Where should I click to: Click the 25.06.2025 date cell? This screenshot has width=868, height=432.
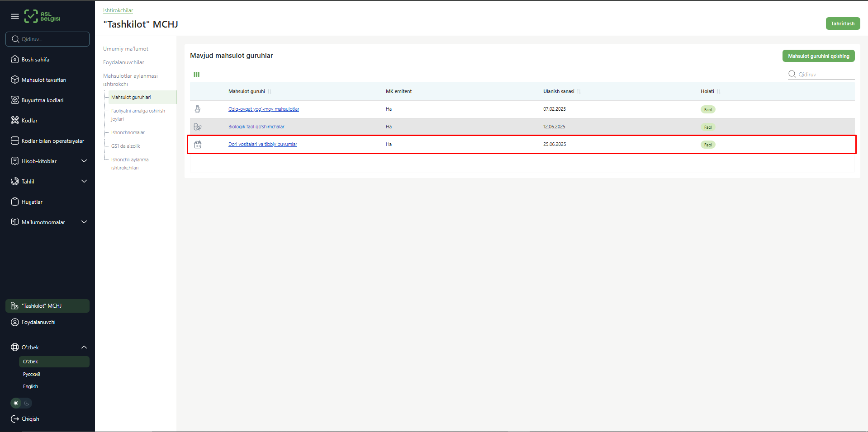coord(555,144)
